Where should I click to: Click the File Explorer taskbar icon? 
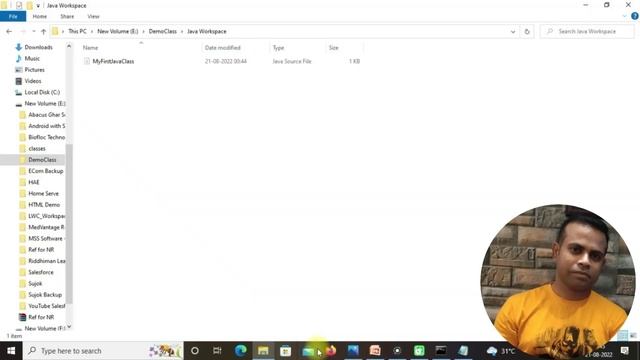point(263,351)
